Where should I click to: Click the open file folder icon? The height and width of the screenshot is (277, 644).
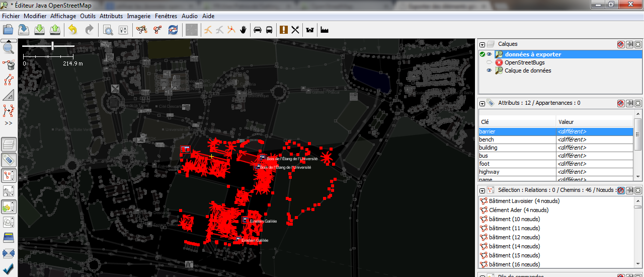coord(8,30)
